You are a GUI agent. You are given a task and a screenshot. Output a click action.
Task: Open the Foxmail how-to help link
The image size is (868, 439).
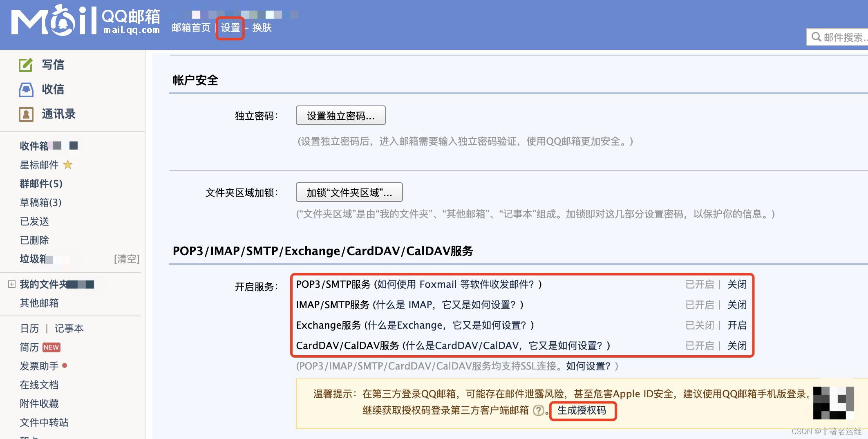tap(456, 284)
